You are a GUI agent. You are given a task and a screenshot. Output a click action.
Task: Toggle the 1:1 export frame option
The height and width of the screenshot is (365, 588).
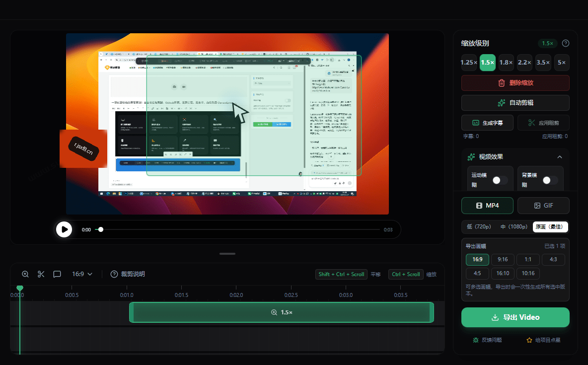(528, 260)
